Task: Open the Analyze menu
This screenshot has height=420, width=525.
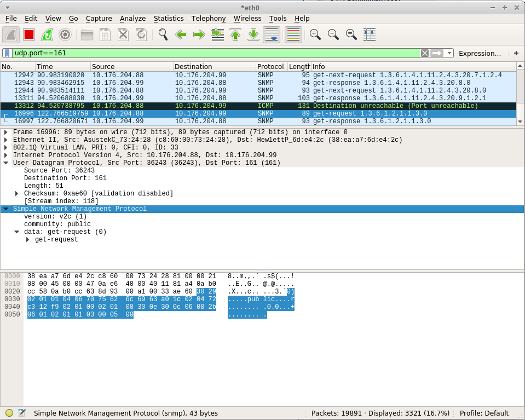Action: (x=132, y=19)
